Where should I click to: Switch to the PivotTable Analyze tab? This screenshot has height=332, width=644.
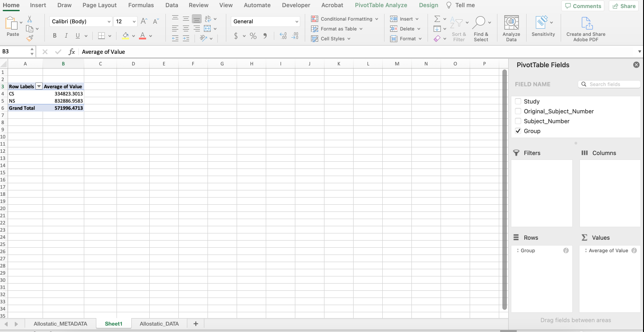click(x=380, y=5)
